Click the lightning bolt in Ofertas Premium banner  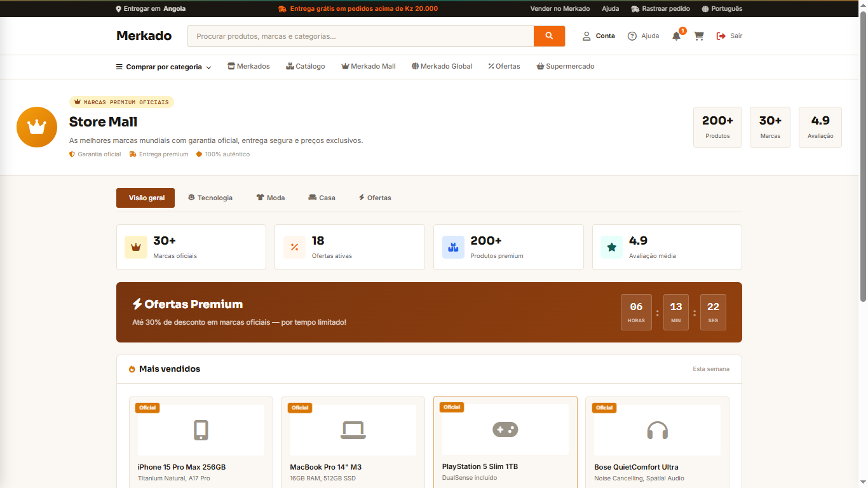(137, 304)
